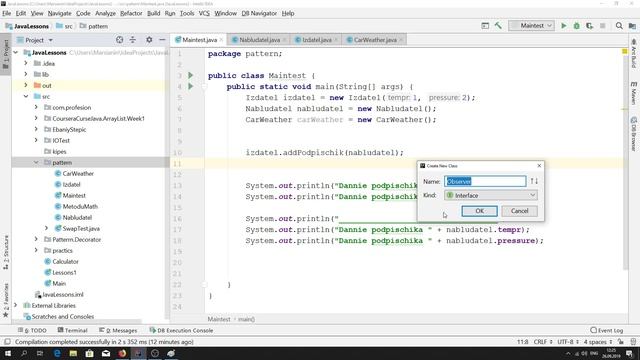Open DB Browser side panel
The image size is (640, 360).
point(633,134)
